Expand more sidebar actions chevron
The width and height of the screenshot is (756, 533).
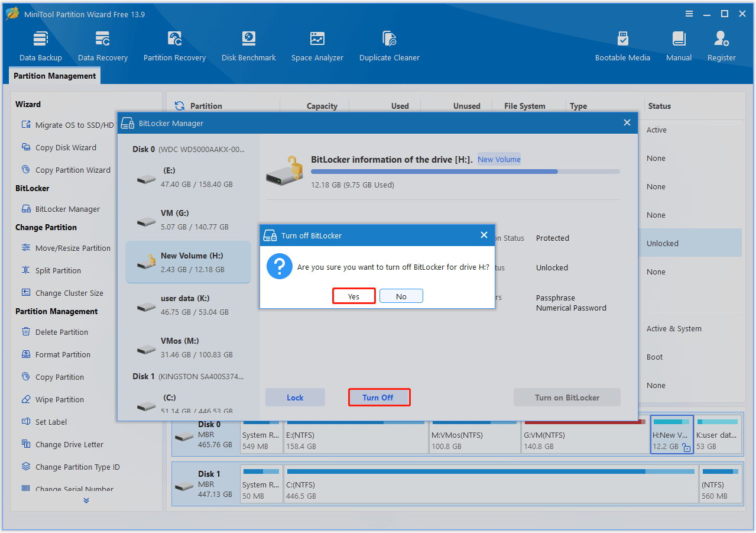pyautogui.click(x=86, y=500)
